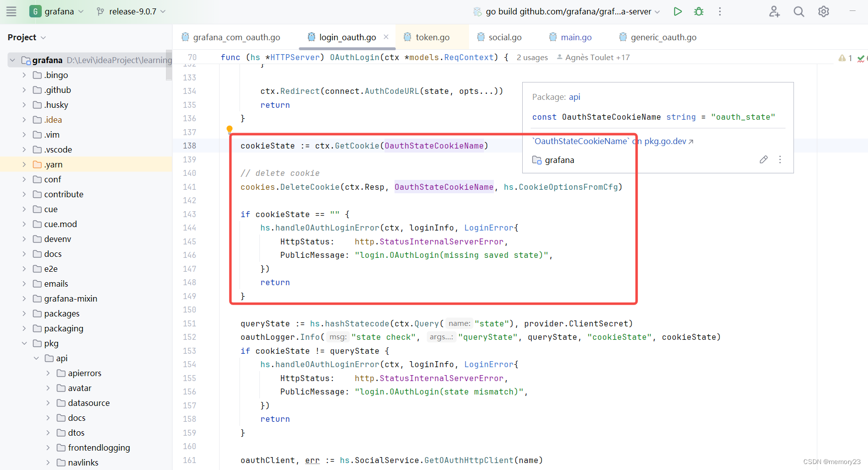Image resolution: width=868 pixels, height=470 pixels.
Task: Collapse the grafana root folder
Action: 12,60
